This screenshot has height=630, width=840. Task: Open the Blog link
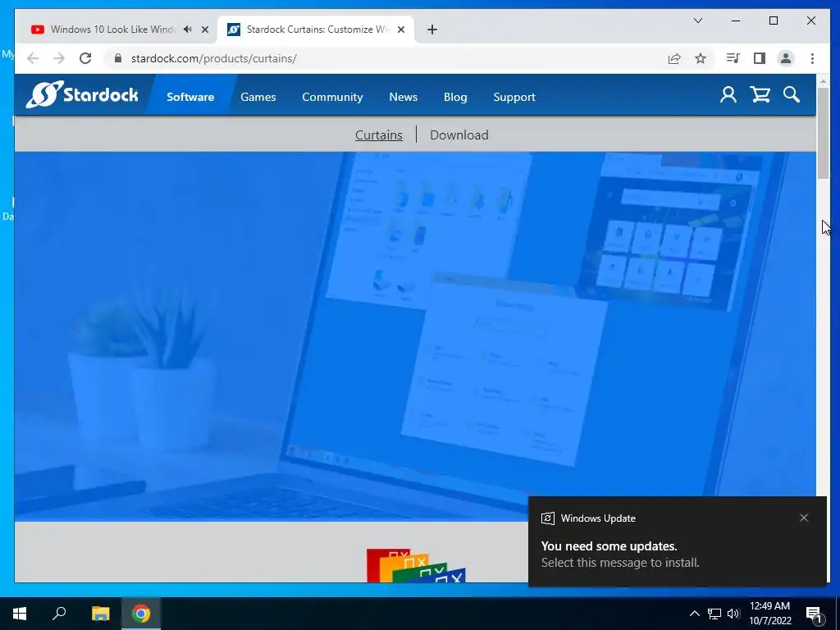click(455, 97)
